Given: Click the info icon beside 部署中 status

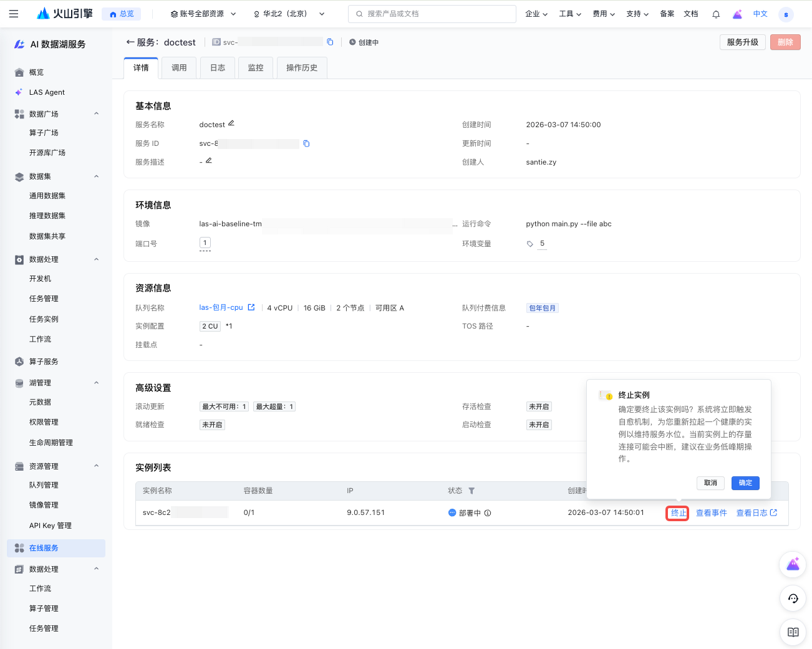Looking at the screenshot, I should [x=488, y=513].
